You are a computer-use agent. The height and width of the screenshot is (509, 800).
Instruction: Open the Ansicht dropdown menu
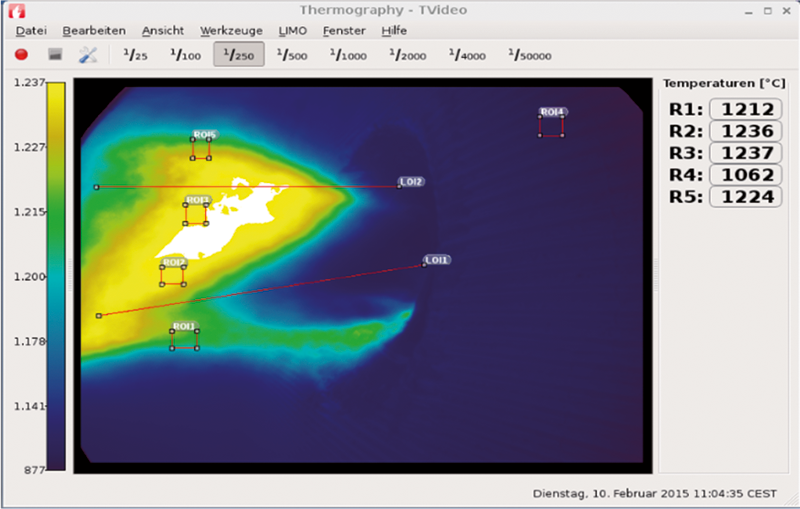pyautogui.click(x=162, y=30)
